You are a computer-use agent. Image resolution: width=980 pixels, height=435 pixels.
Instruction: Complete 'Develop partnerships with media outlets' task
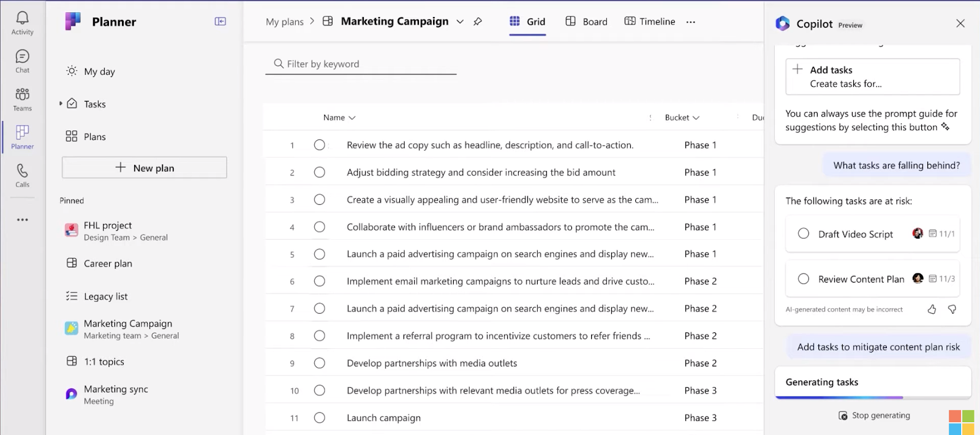coord(319,363)
